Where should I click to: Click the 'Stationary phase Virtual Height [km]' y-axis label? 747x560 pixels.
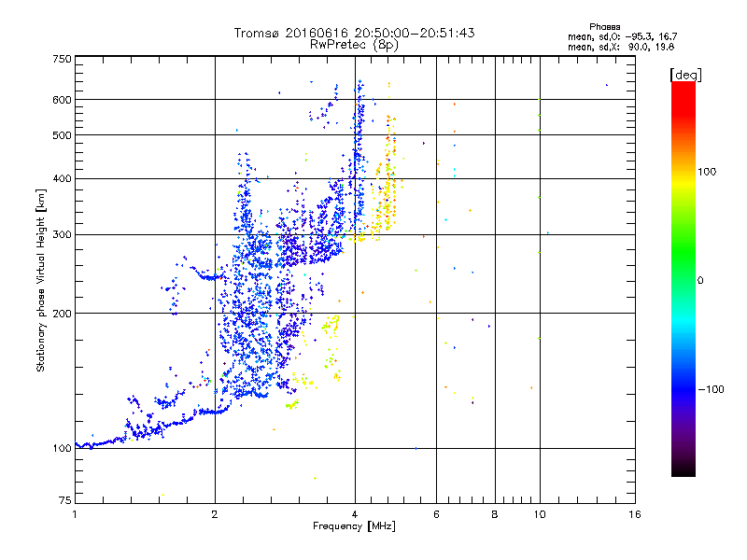pyautogui.click(x=40, y=280)
